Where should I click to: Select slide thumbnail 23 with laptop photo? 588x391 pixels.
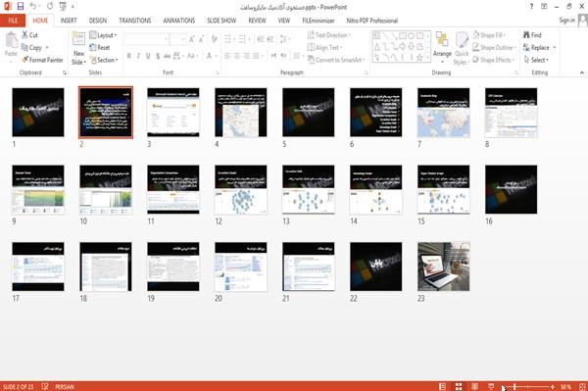coord(443,267)
